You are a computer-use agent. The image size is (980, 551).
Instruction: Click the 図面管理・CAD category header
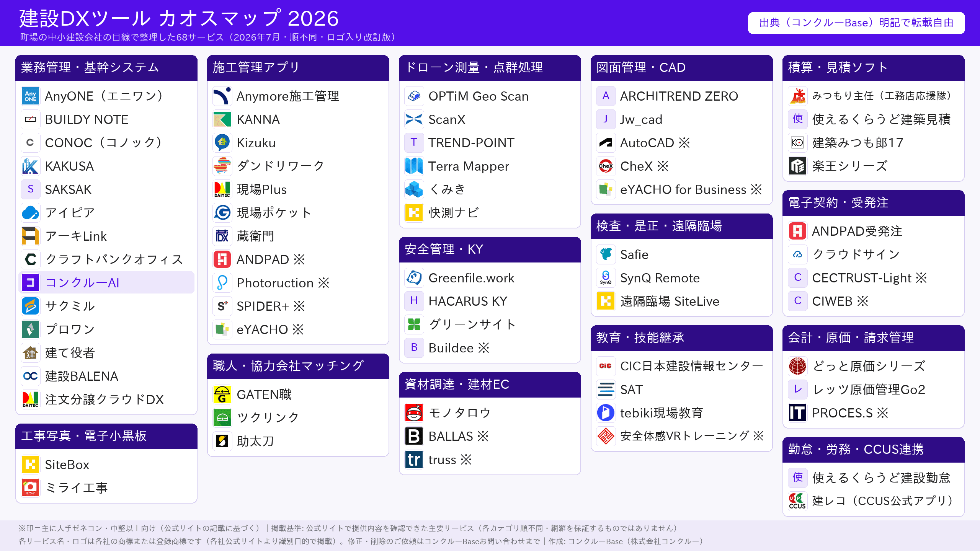pos(682,68)
